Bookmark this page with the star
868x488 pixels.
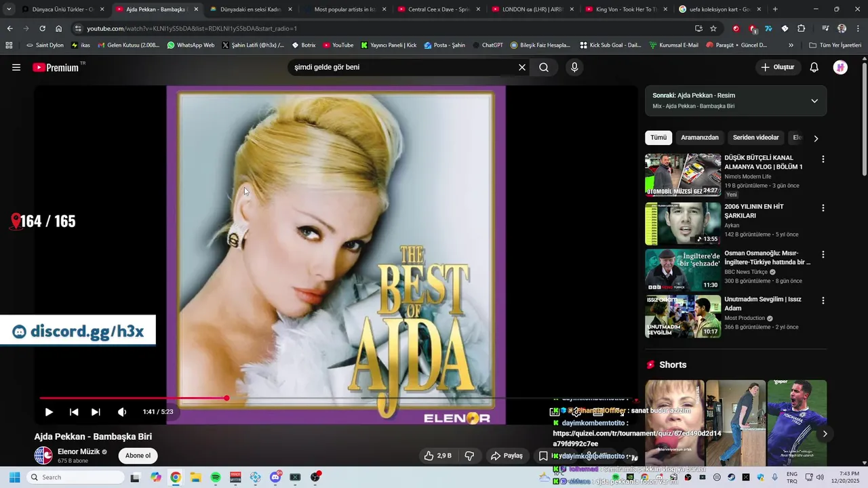tap(713, 28)
